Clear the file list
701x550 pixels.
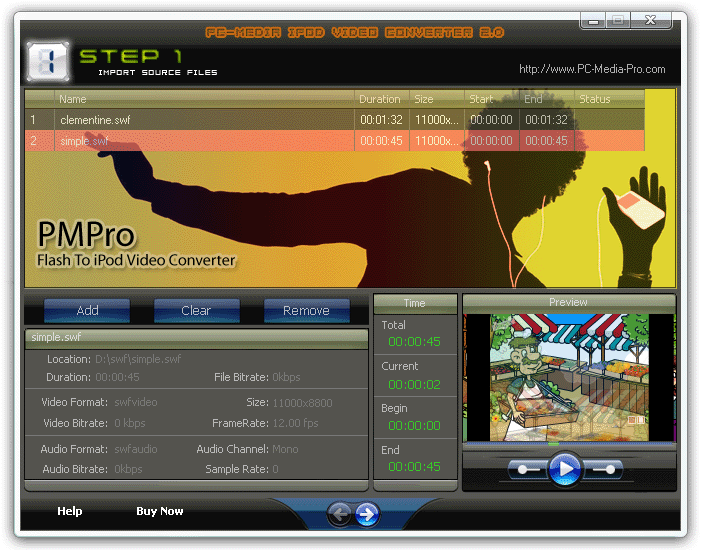[197, 310]
